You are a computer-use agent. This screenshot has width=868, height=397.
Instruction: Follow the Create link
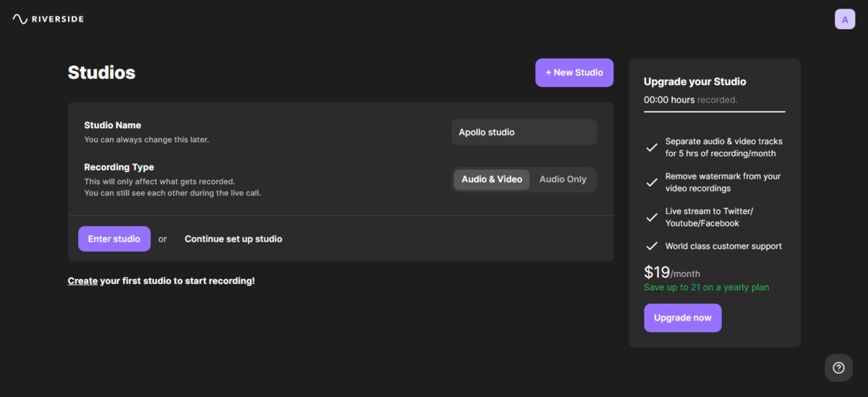pos(82,281)
